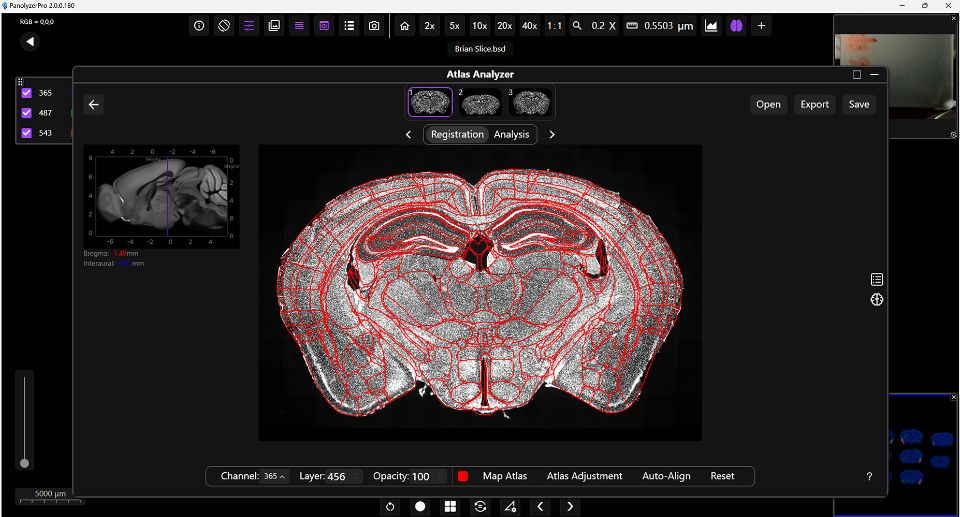Viewport: 960px width, 517px height.
Task: Open the image info icon
Action: [199, 26]
